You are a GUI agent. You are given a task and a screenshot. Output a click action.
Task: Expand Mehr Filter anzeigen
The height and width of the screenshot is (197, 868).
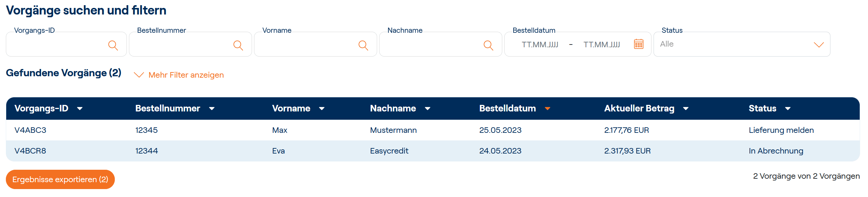click(x=179, y=75)
